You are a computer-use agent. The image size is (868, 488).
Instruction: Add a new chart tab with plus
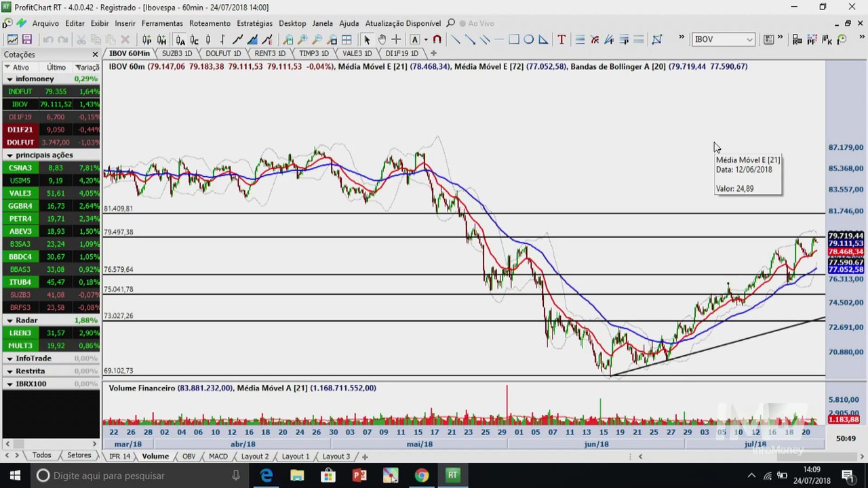point(433,53)
